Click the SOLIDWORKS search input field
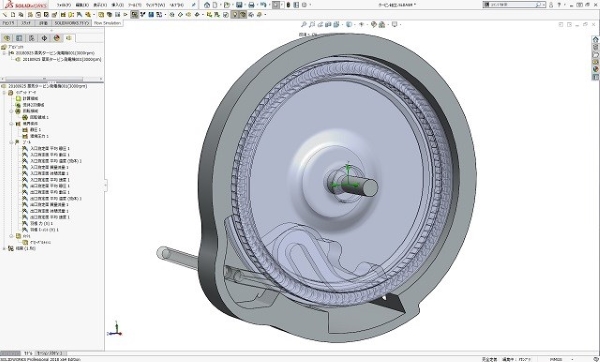This screenshot has width=600, height=362. tap(514, 5)
